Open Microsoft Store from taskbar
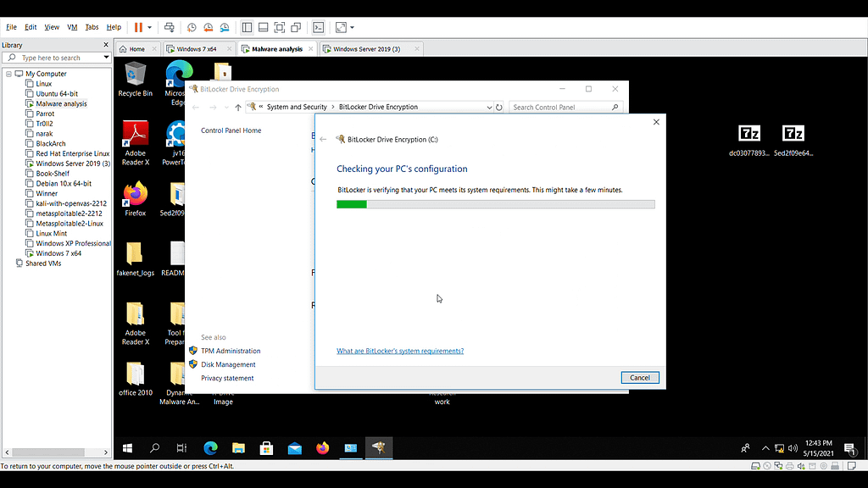Screen dimensions: 868x488 pos(266,448)
